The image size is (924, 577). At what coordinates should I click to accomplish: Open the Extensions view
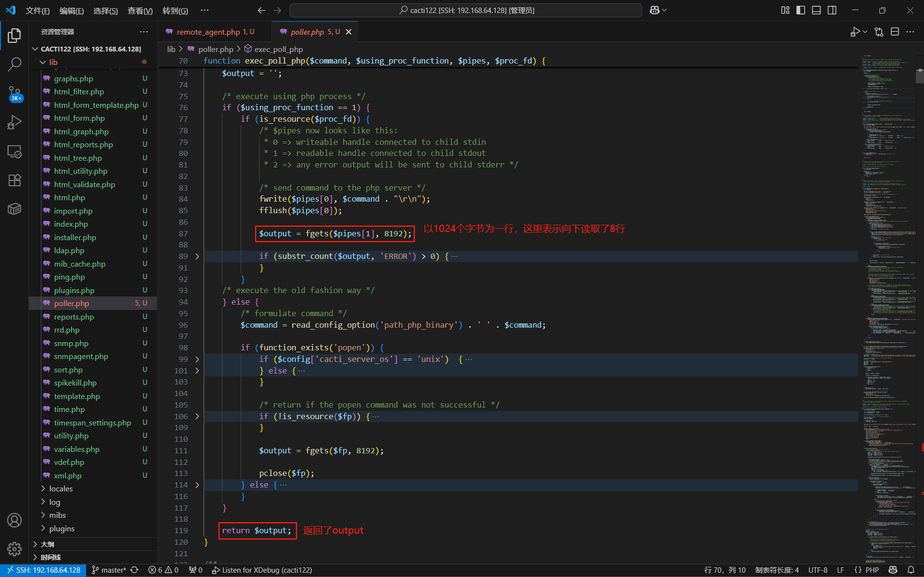[x=14, y=180]
